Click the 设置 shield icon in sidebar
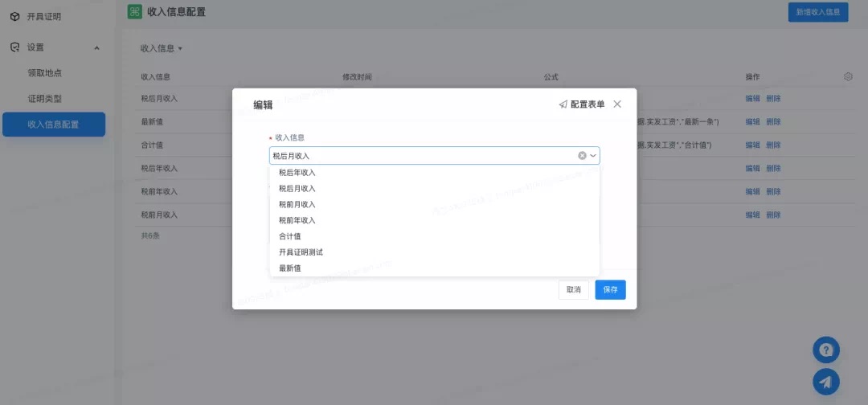This screenshot has width=868, height=405. 15,47
